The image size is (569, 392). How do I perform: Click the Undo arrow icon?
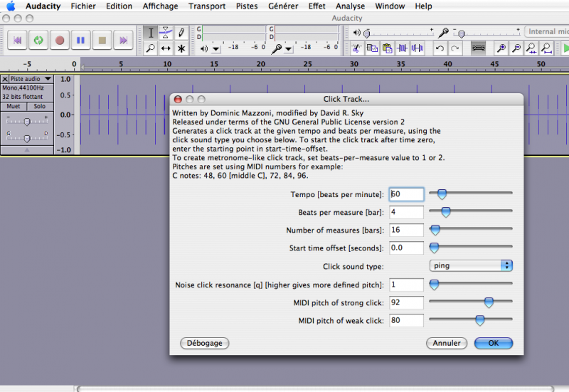(x=440, y=48)
